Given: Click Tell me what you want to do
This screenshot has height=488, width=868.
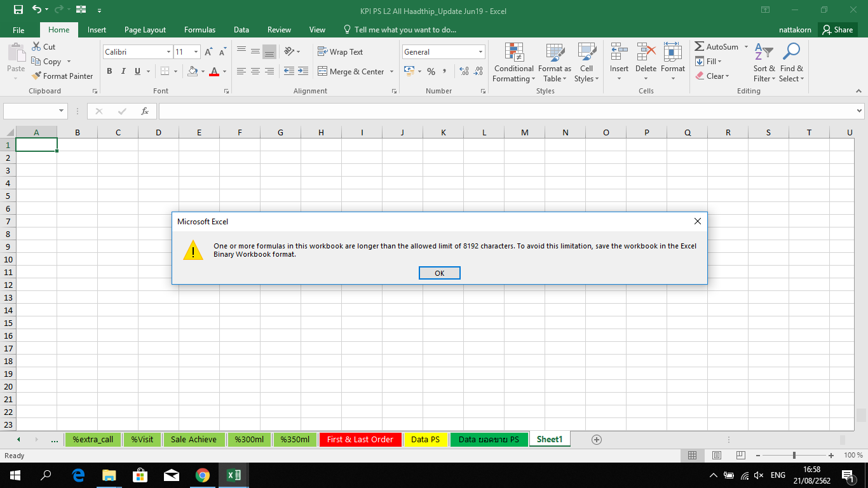Looking at the screenshot, I should point(399,30).
